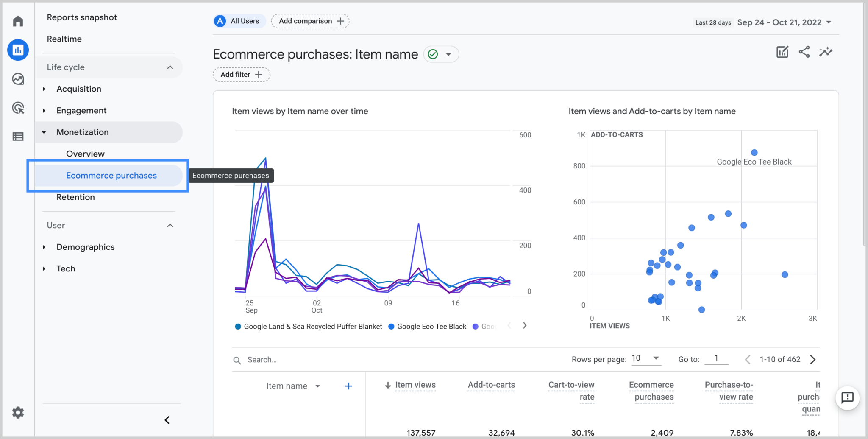Open the Monetization Overview report
The height and width of the screenshot is (439, 868).
[85, 154]
